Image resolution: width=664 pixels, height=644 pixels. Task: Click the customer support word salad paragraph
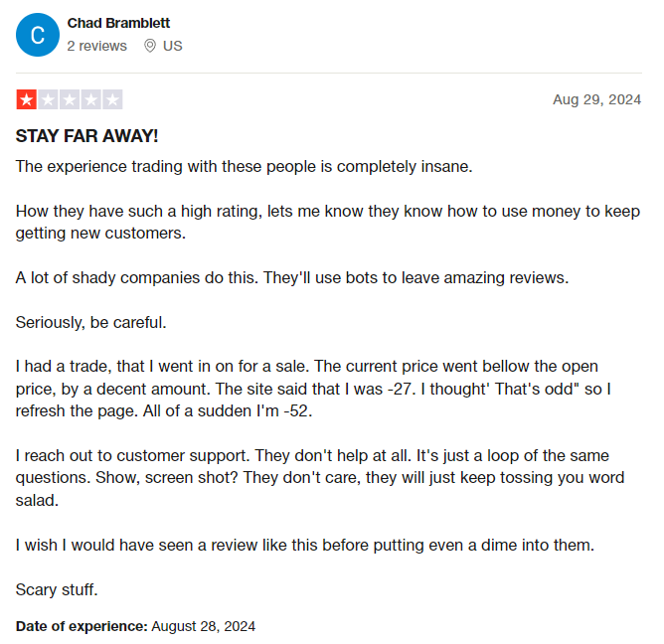pos(320,478)
